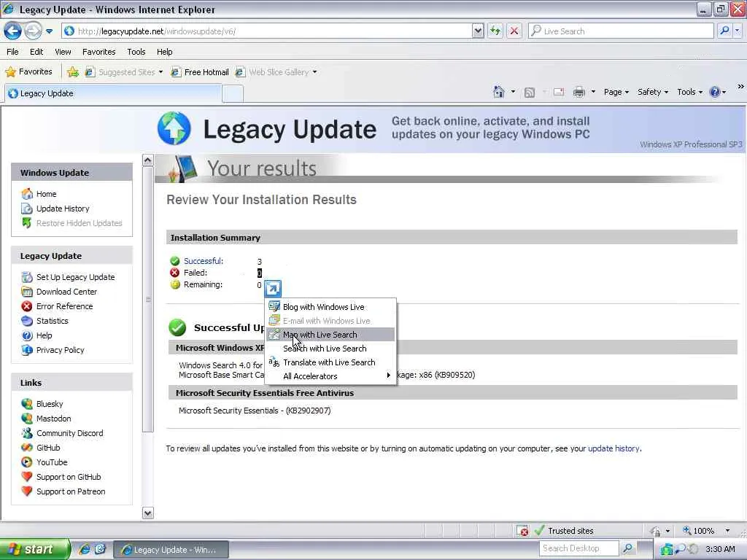Click the sidebar scroll up arrow
Image resolution: width=747 pixels, height=560 pixels.
(147, 160)
